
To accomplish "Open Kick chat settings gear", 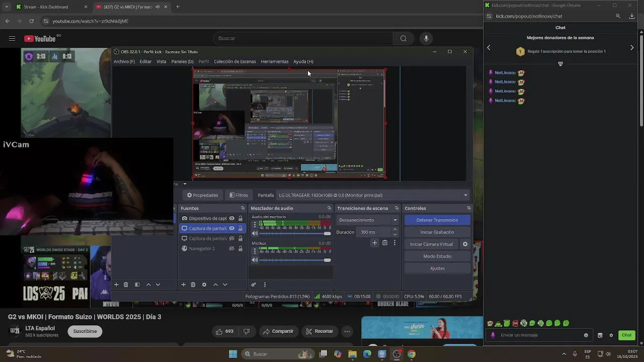I will point(611,335).
